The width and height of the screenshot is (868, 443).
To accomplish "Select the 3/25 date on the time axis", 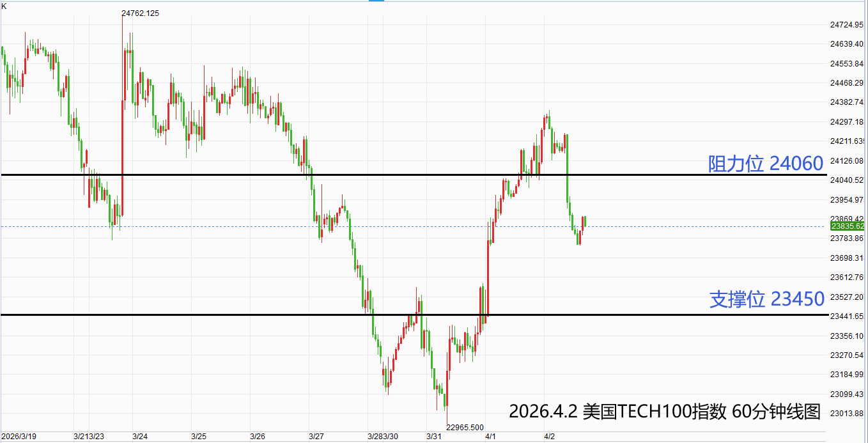I will pyautogui.click(x=199, y=437).
